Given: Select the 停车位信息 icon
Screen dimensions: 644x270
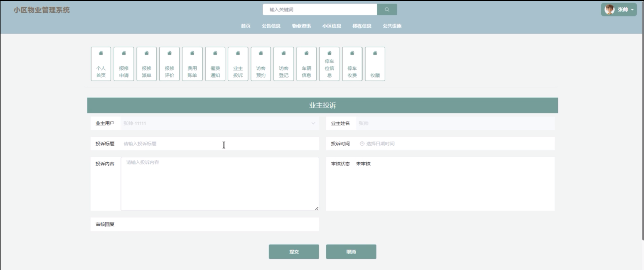Looking at the screenshot, I should pos(330,64).
